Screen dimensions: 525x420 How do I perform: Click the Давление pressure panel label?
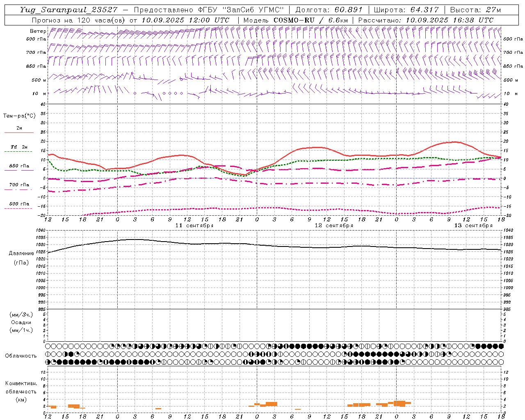pyautogui.click(x=21, y=253)
